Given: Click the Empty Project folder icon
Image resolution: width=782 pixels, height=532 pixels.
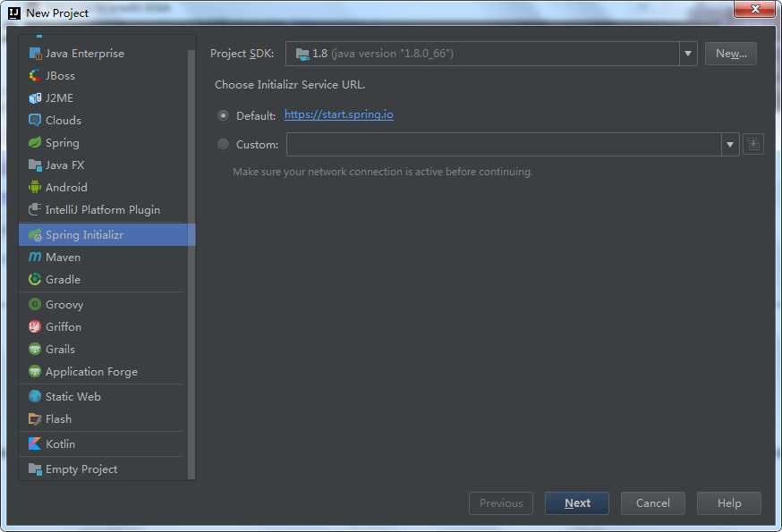Looking at the screenshot, I should coord(35,469).
